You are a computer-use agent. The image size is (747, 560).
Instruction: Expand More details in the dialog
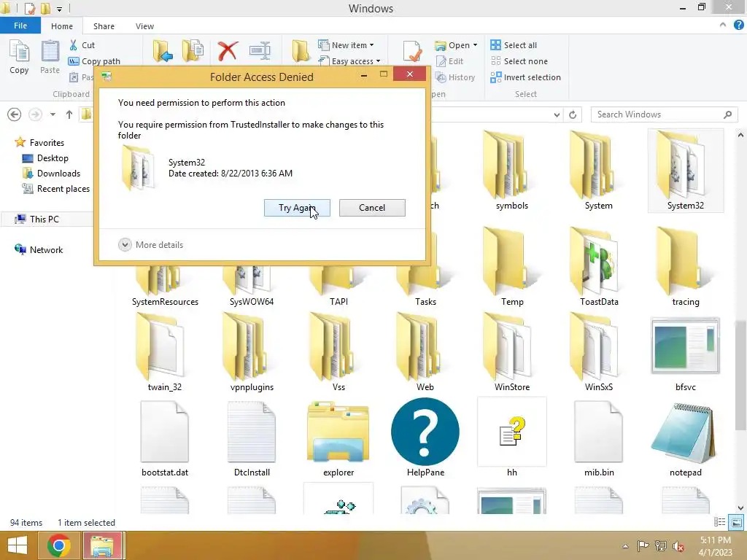150,245
